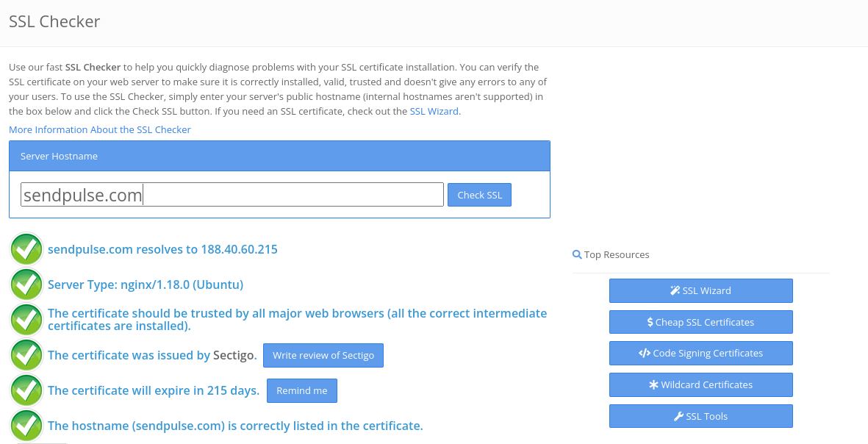Click the checkmark beside issued by Sectigo
The height and width of the screenshot is (444, 868).
pos(26,355)
